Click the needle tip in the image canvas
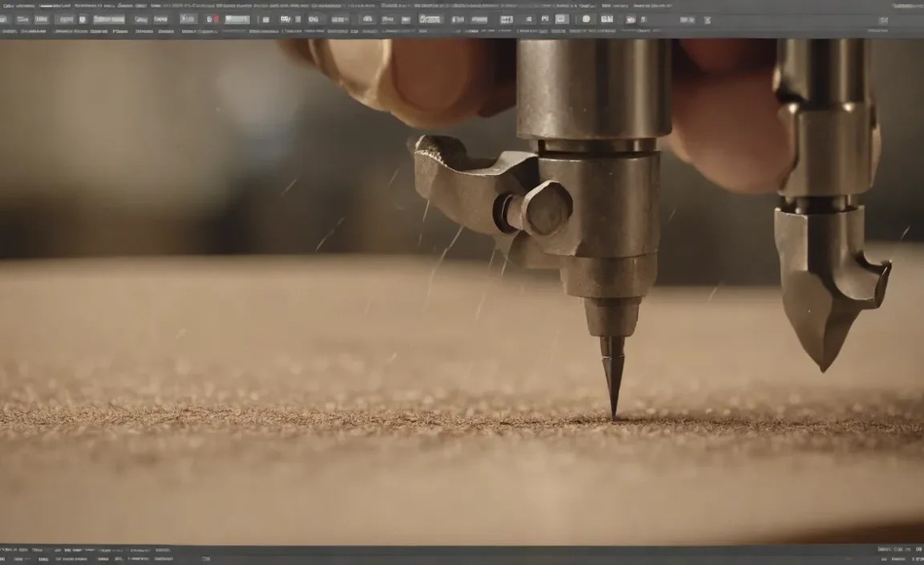 click(x=614, y=416)
